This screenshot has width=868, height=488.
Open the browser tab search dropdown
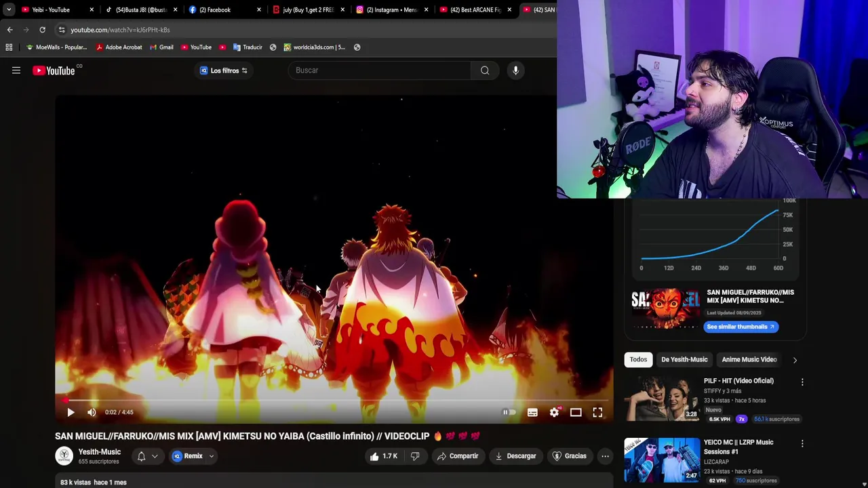pos(8,9)
